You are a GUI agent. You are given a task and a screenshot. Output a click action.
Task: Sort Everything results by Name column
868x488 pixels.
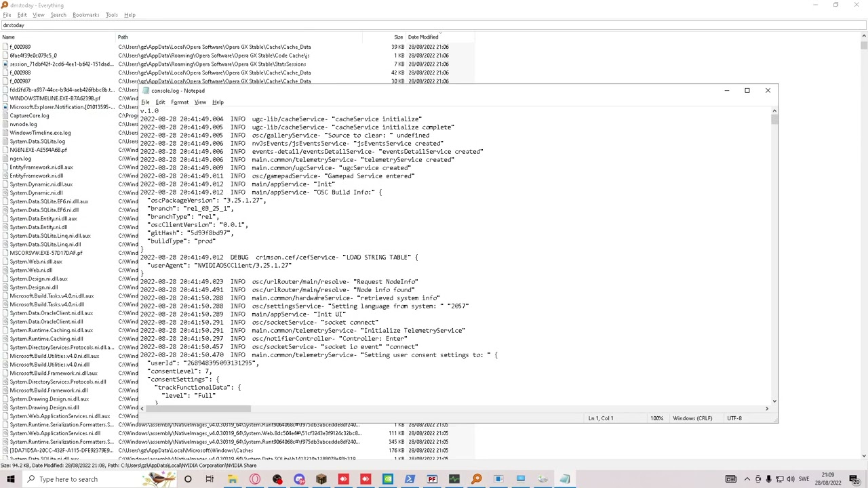click(58, 37)
